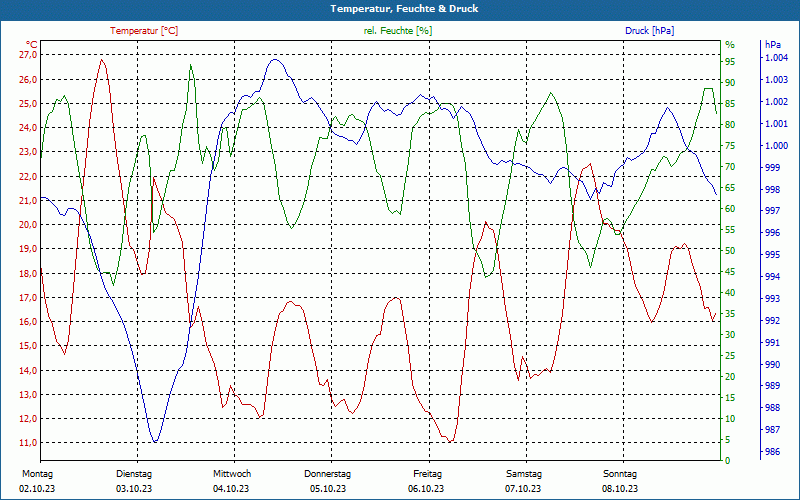
Task: Click the 995 pressure axis value
Action: click(x=772, y=255)
